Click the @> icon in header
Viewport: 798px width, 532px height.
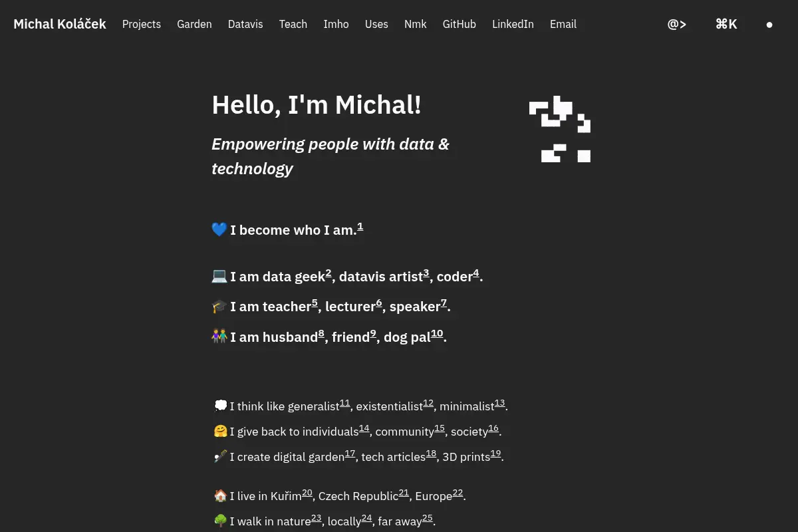click(x=677, y=24)
